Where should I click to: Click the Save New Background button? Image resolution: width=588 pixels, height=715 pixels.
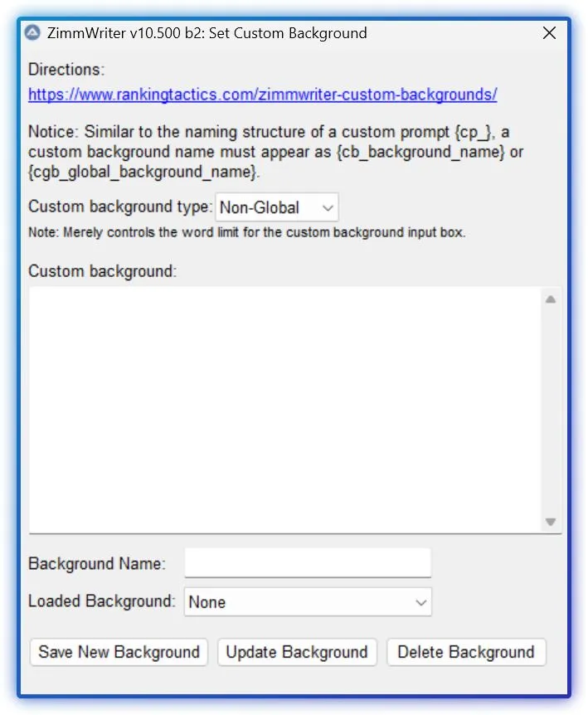[x=119, y=652]
